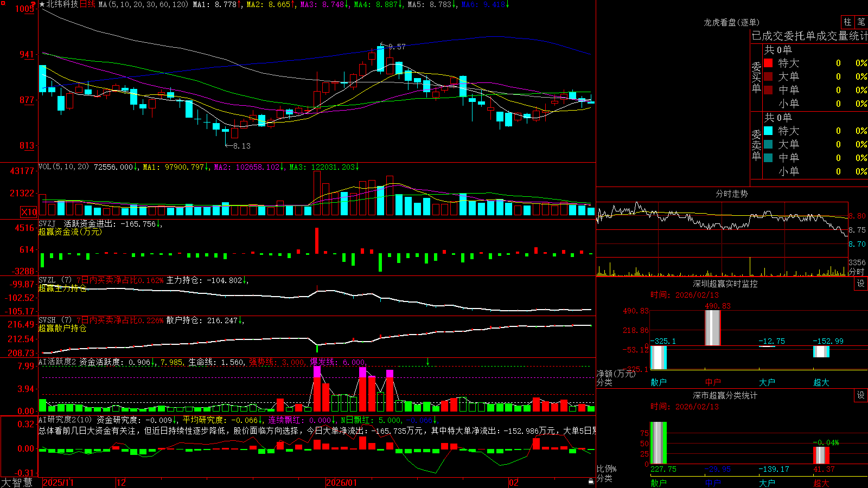Click the dark red 中单 buy-order swatch
Image resolution: width=868 pixels, height=488 pixels.
768,90
